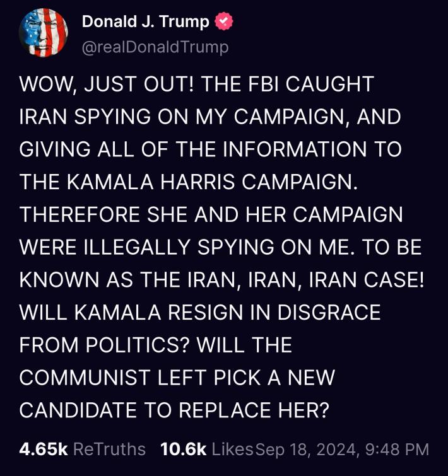
Task: Select the "GIVING ALL OF THE INFORMATION" line
Action: point(211,149)
